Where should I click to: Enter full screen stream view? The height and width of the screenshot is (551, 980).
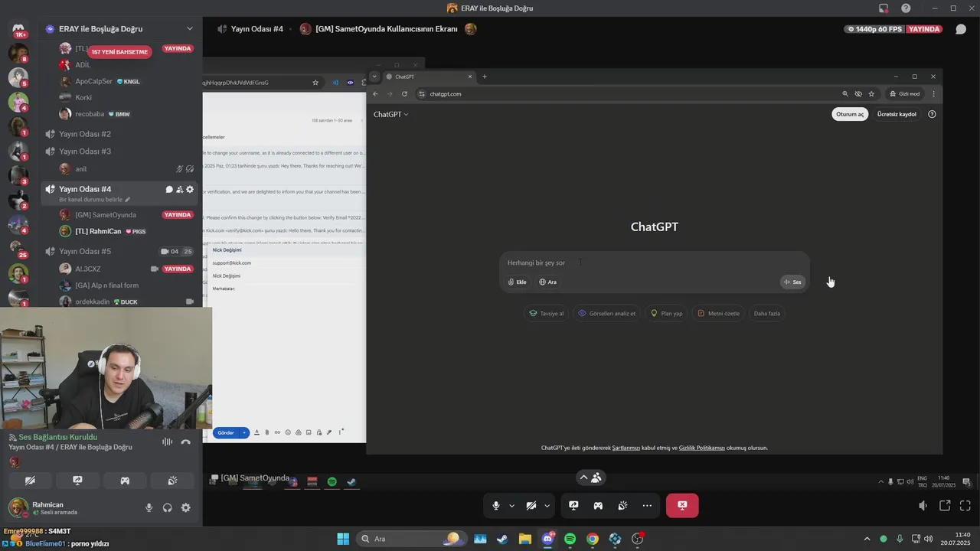pyautogui.click(x=965, y=506)
